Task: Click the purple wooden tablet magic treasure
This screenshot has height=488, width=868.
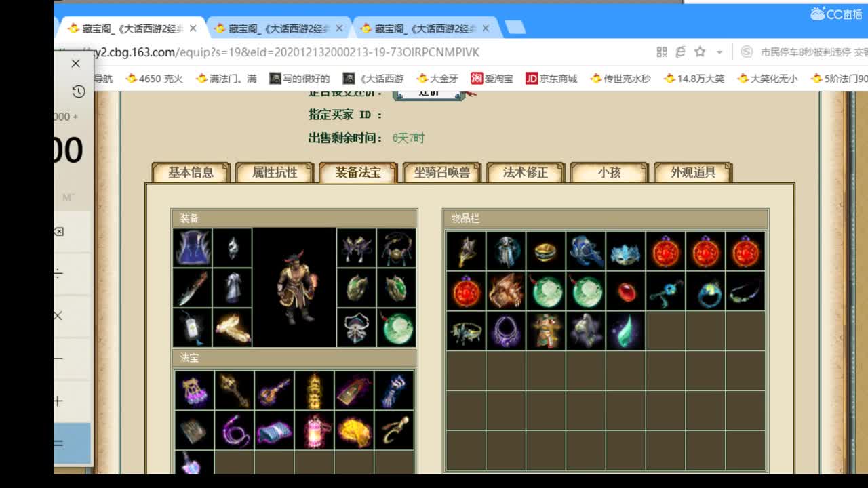Action: 354,390
